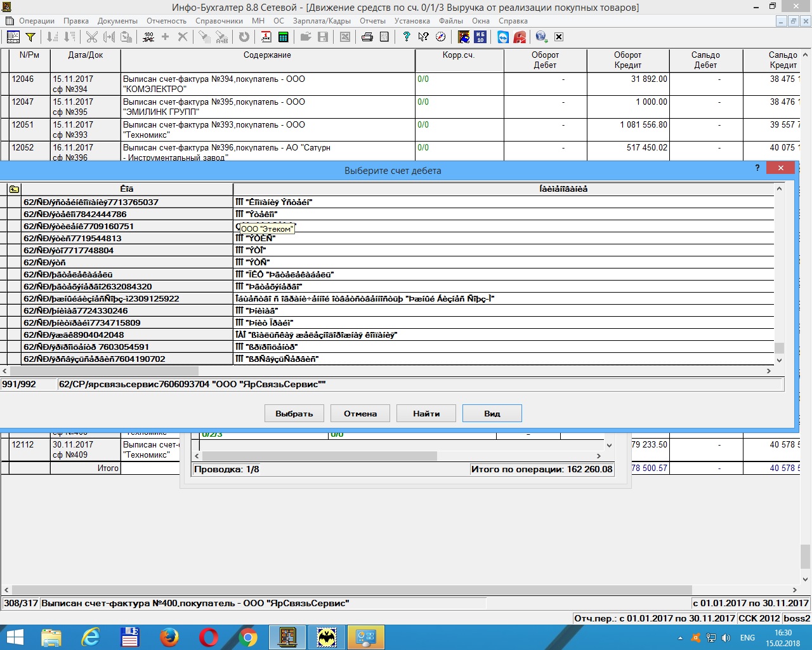The width and height of the screenshot is (812, 650).
Task: Open the Зарплата/Кадры menu
Action: pos(322,21)
